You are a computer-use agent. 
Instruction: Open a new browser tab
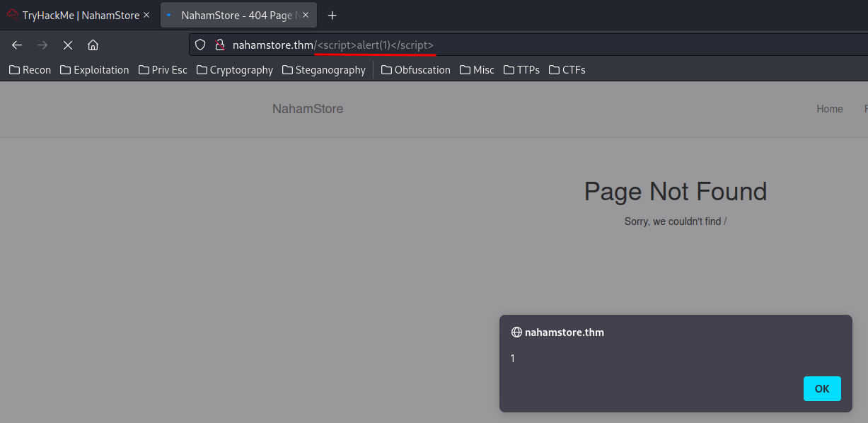332,15
